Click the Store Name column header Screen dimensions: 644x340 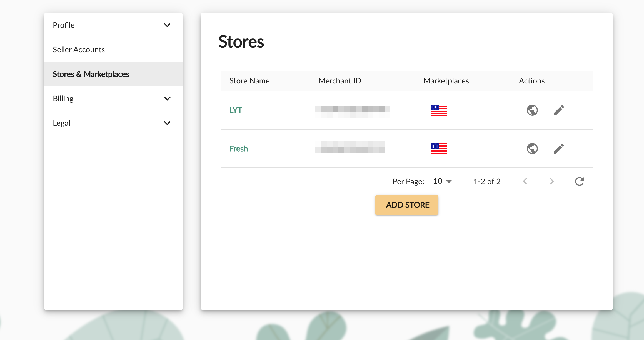point(249,81)
